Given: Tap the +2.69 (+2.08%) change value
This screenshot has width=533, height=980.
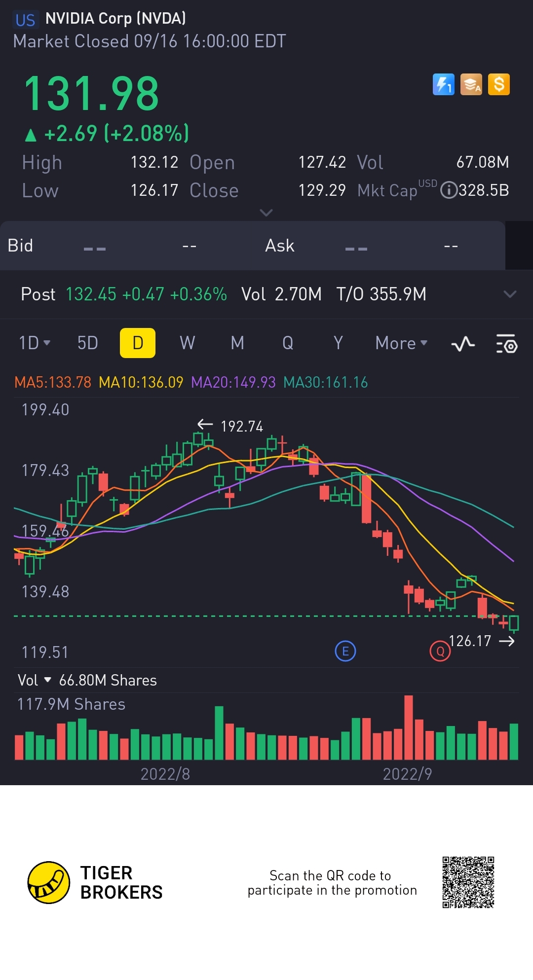Looking at the screenshot, I should [x=116, y=134].
